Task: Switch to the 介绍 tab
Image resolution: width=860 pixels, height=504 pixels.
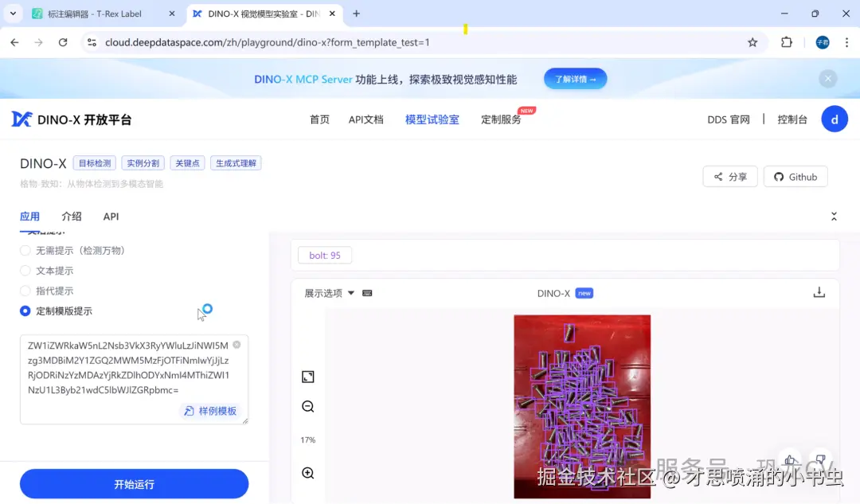Action: [x=71, y=216]
